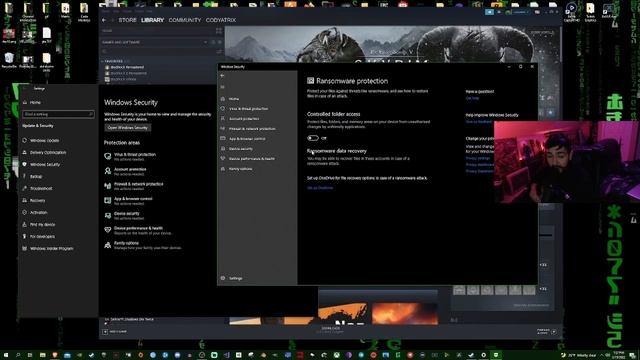
Task: Select Account protection in Windows Security sidebar
Action: 244,119
